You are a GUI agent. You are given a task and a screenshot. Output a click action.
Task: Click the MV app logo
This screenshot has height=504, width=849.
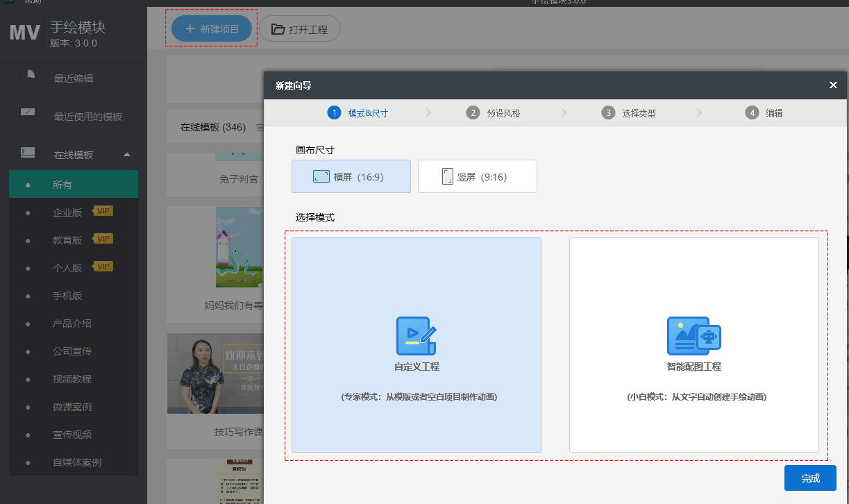point(24,32)
